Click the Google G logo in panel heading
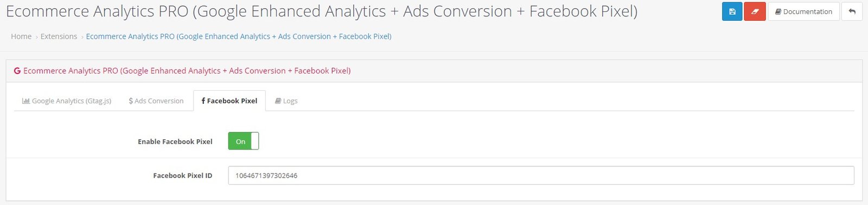The height and width of the screenshot is (205, 868). tap(17, 71)
